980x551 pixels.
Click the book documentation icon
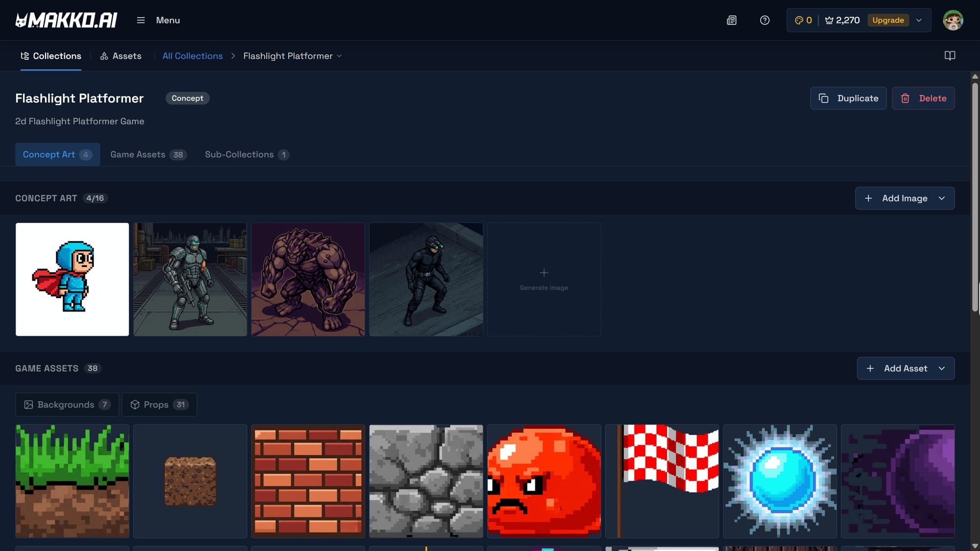tap(950, 56)
